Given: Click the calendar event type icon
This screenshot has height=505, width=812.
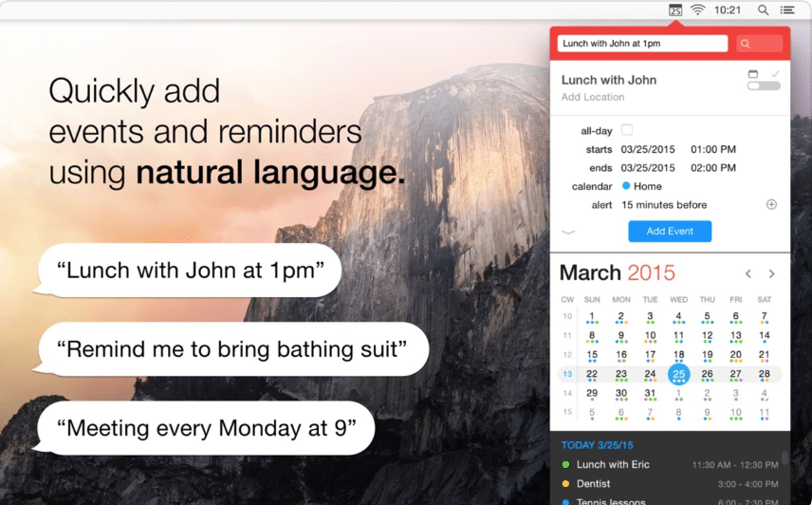Looking at the screenshot, I should click(x=753, y=73).
